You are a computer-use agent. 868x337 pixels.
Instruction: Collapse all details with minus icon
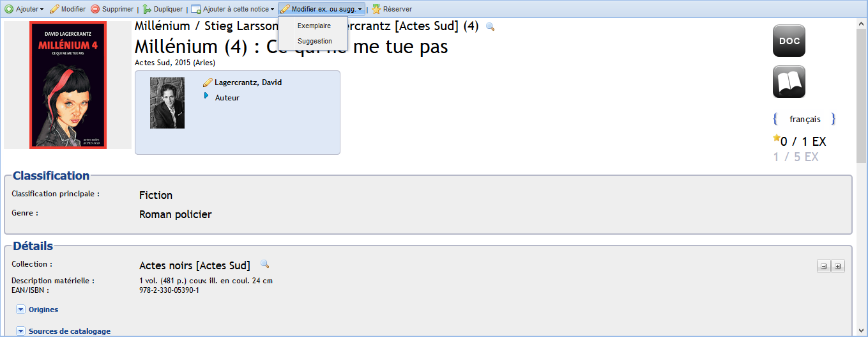823,266
